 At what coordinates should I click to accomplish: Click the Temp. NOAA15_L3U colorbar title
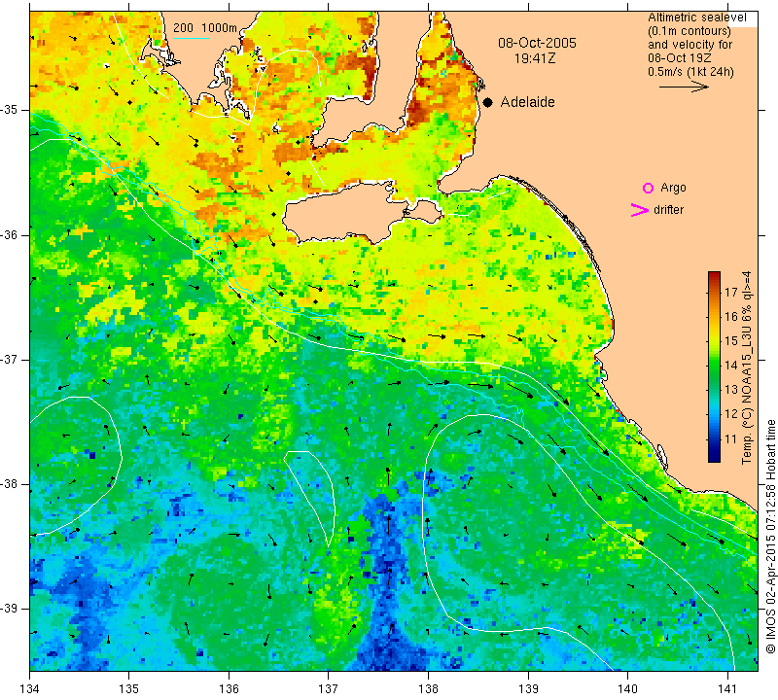[746, 367]
